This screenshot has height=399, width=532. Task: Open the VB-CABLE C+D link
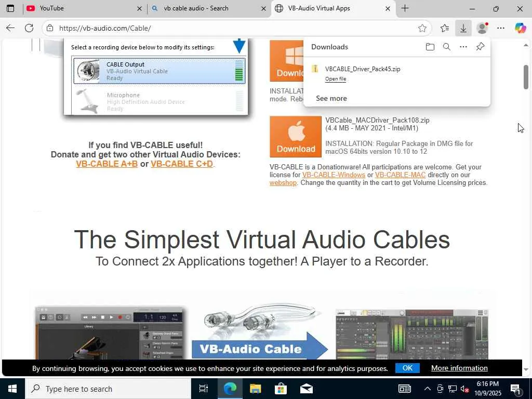click(x=182, y=164)
